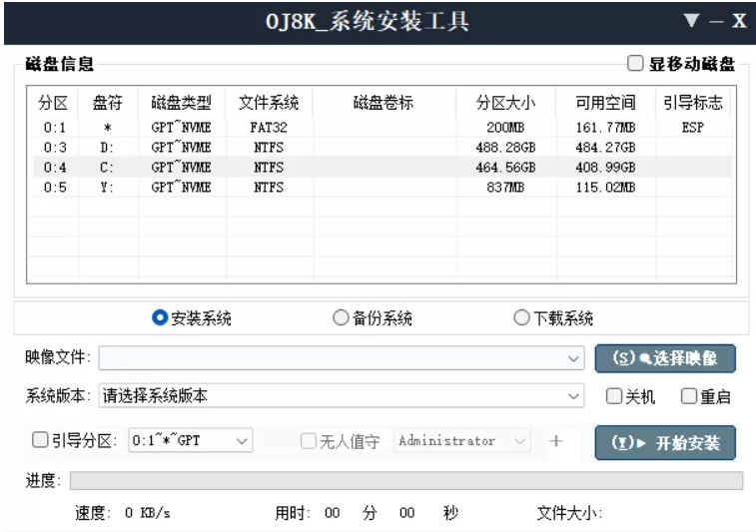Expand the 引导分区 0:1~*~GPT dropdown

[242, 440]
